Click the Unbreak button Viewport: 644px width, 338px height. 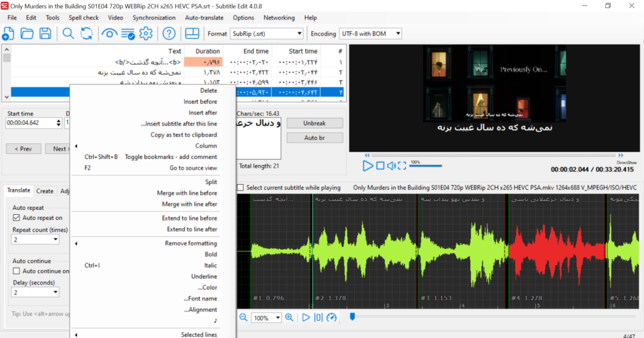click(314, 123)
